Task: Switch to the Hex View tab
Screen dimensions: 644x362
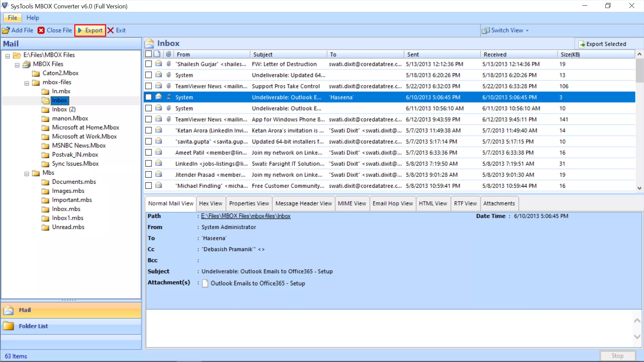Action: click(211, 203)
